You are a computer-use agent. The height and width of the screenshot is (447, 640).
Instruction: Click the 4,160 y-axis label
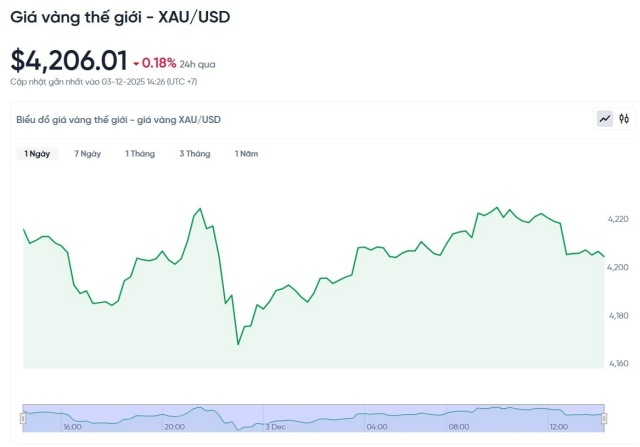tap(617, 362)
